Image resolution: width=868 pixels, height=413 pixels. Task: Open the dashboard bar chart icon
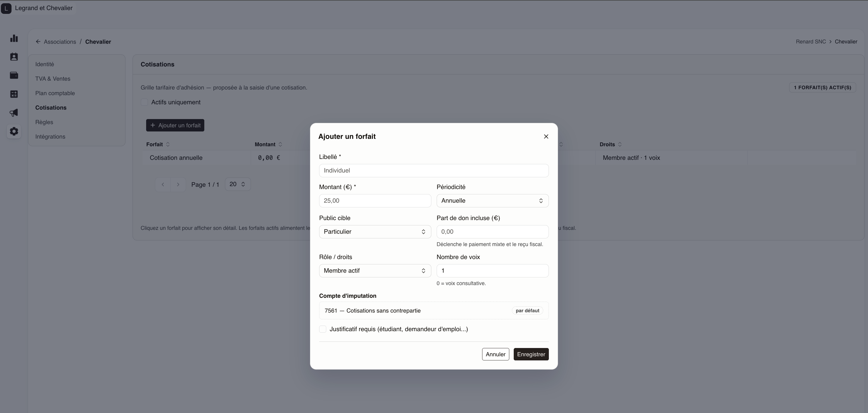tap(14, 38)
